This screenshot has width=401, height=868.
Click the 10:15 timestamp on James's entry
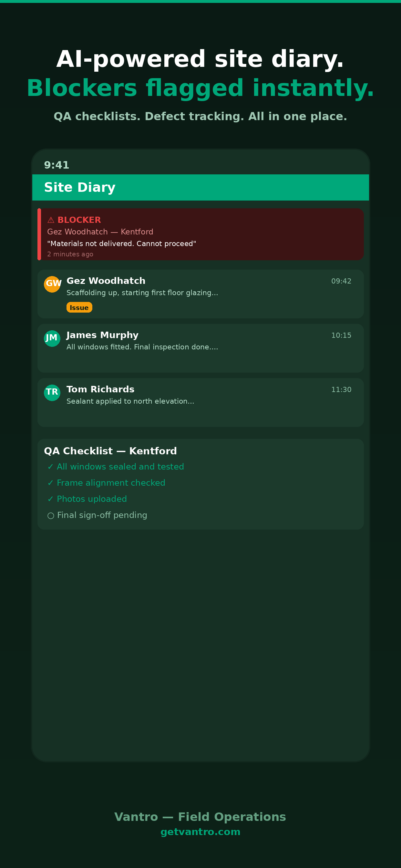tap(341, 335)
